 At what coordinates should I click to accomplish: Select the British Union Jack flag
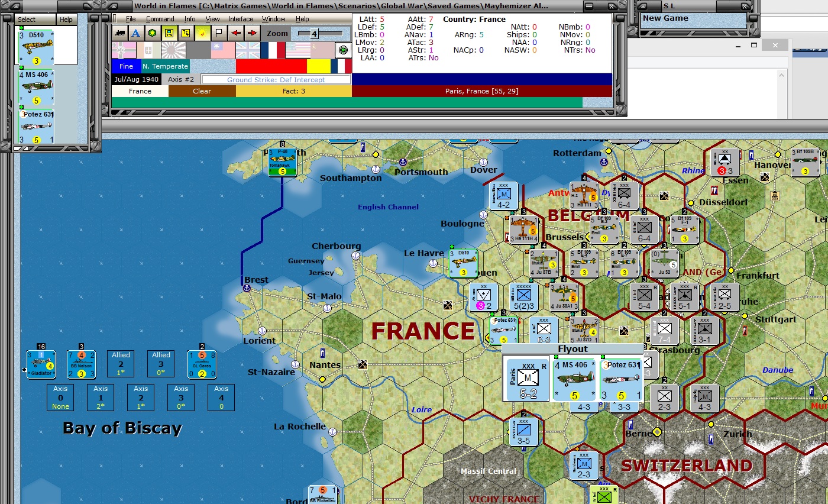tap(248, 50)
